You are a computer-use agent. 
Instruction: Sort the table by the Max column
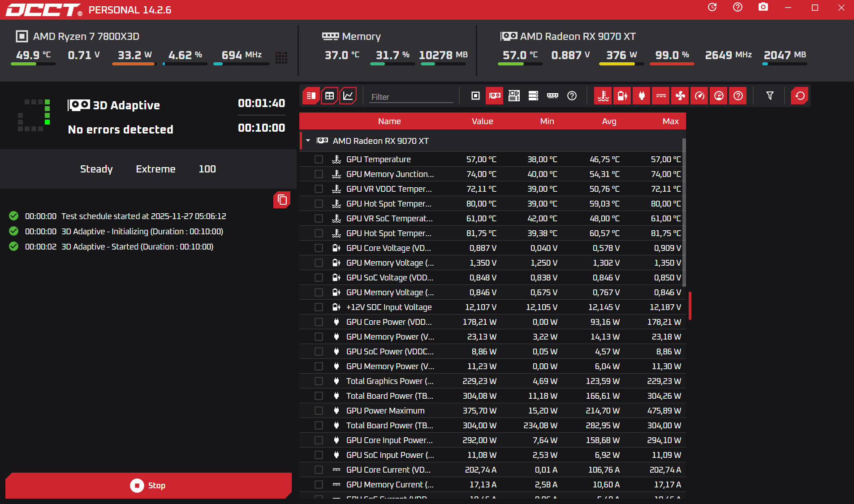click(671, 121)
